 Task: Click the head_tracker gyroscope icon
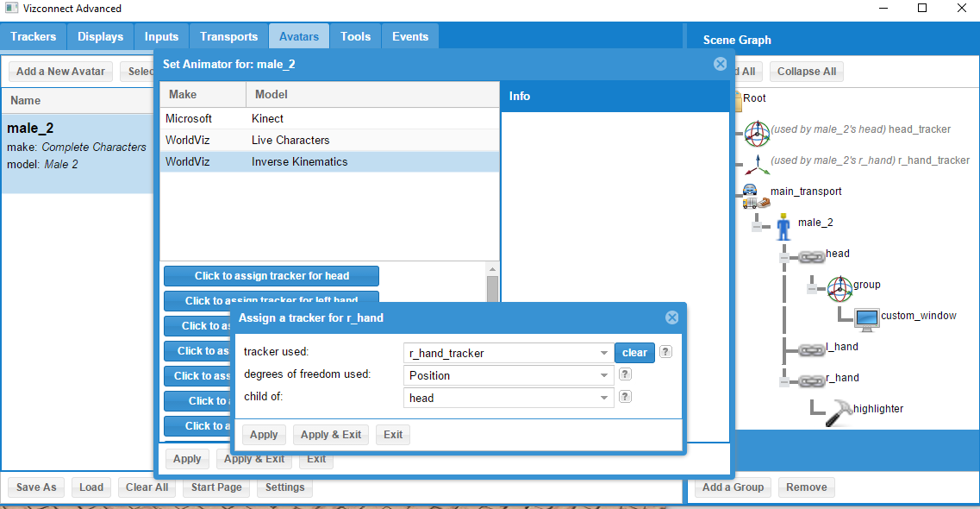[x=757, y=130]
